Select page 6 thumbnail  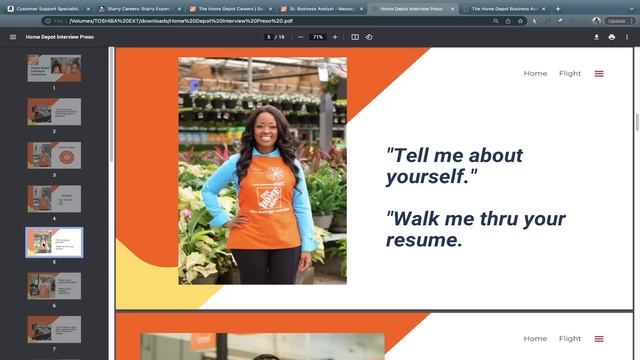point(54,286)
